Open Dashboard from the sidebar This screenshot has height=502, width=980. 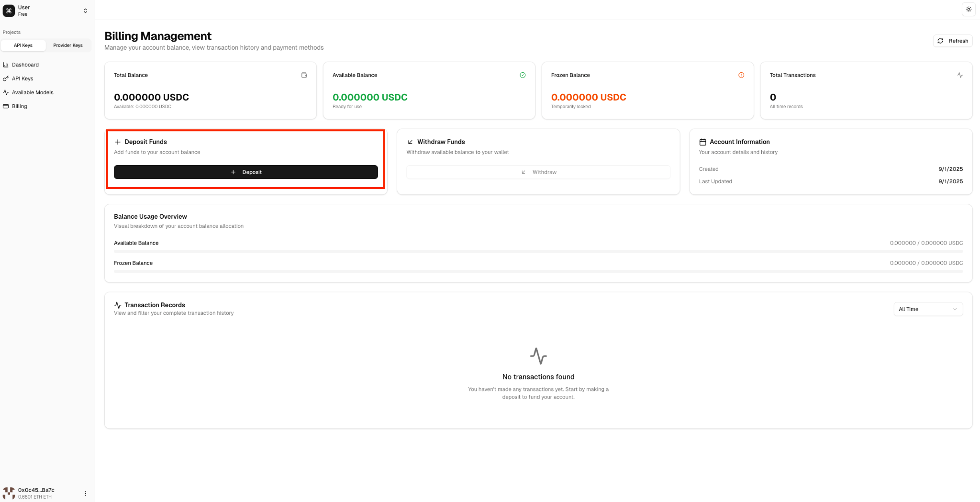pos(25,65)
